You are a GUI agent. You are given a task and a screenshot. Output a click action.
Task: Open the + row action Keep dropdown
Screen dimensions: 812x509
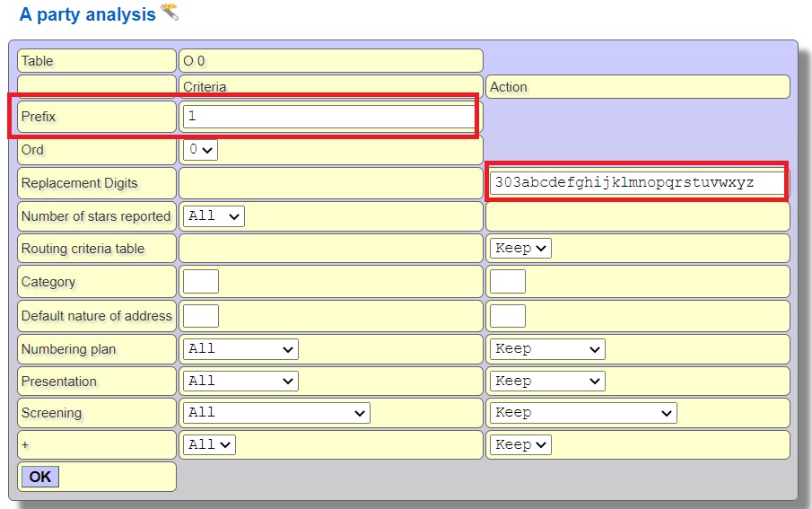point(520,444)
